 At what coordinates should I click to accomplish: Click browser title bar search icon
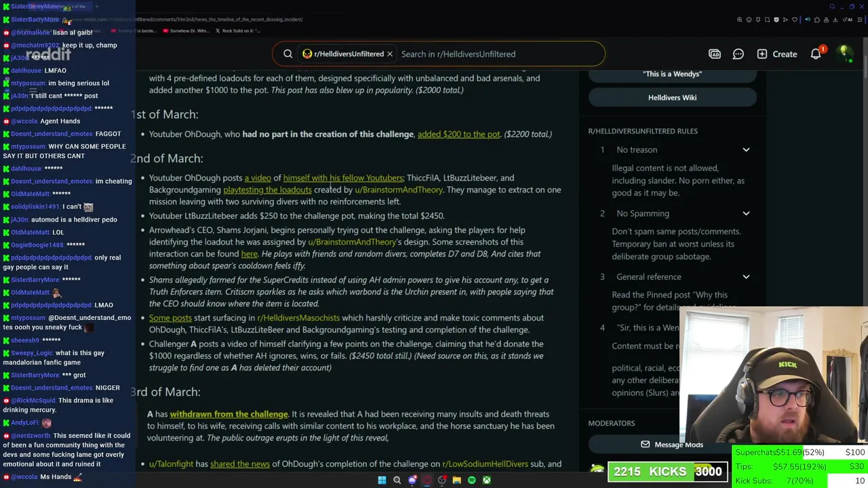click(x=832, y=6)
